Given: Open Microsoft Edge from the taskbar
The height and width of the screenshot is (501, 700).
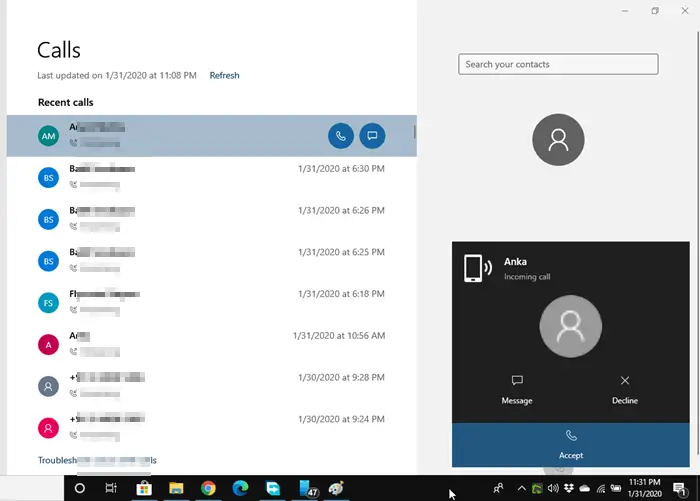Looking at the screenshot, I should pyautogui.click(x=240, y=488).
